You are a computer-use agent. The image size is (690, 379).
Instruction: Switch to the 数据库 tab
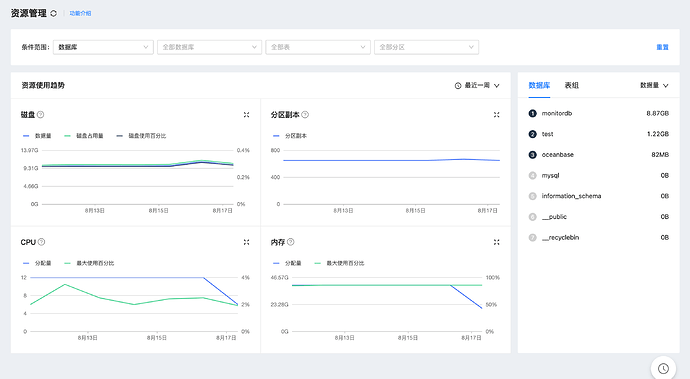click(x=539, y=85)
